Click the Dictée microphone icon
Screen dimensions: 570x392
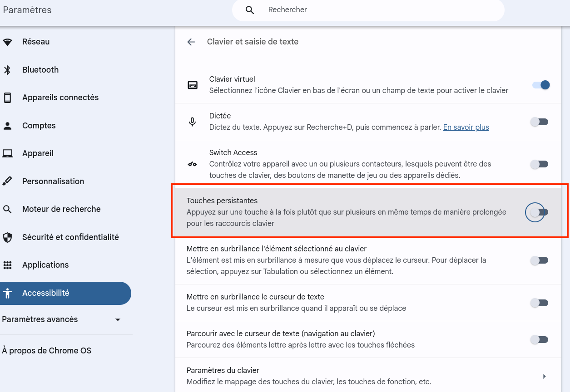[x=192, y=122]
